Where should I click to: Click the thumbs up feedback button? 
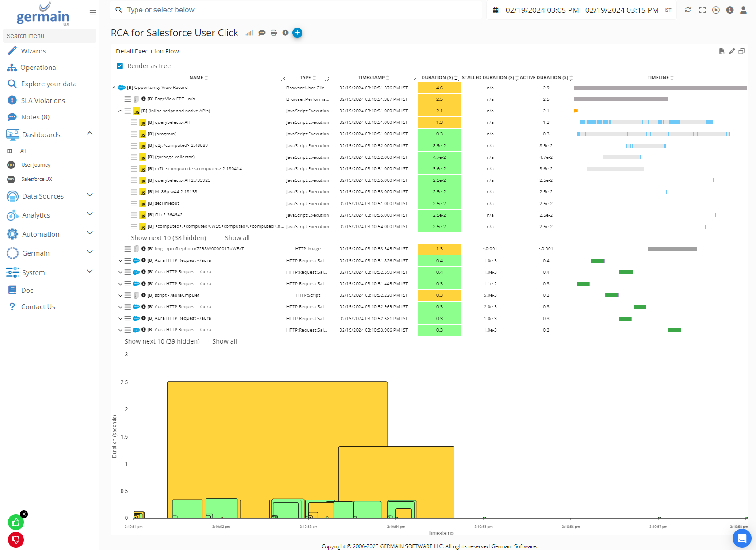pyautogui.click(x=16, y=523)
